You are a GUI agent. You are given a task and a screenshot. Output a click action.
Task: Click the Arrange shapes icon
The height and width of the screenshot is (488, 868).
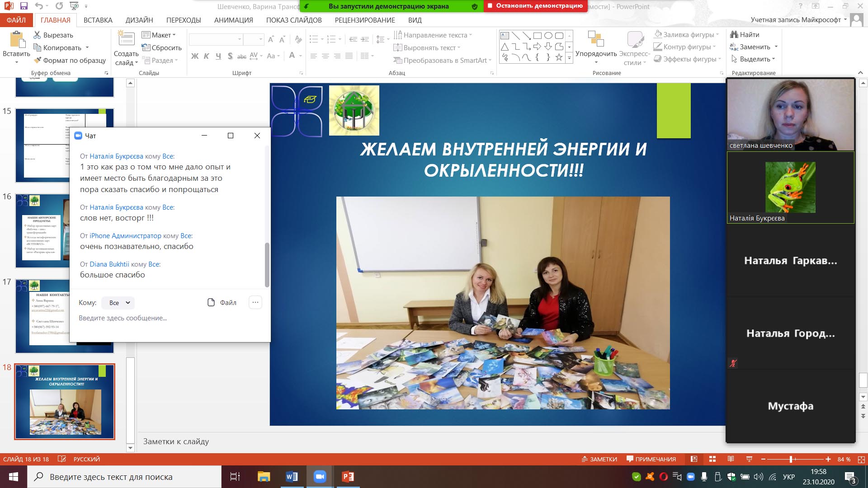[595, 39]
